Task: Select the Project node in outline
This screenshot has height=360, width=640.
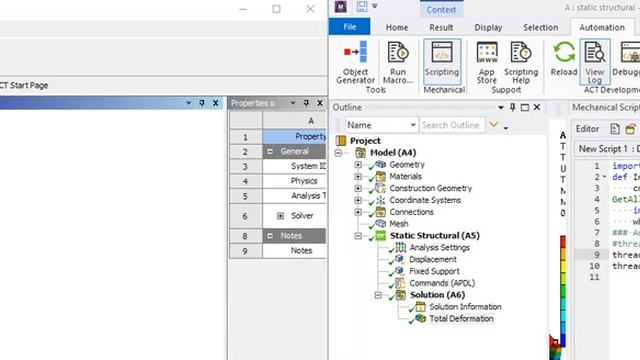Action: pyautogui.click(x=365, y=141)
